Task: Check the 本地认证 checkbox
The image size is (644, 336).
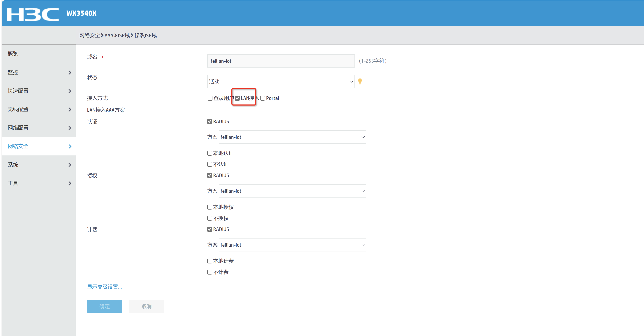Action: pyautogui.click(x=210, y=153)
